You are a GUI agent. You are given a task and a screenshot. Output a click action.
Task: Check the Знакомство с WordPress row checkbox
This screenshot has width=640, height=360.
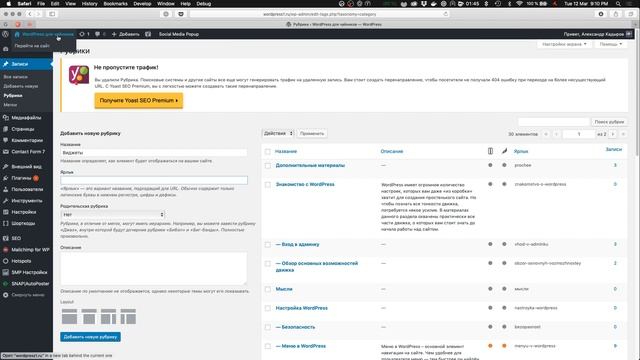(x=268, y=184)
